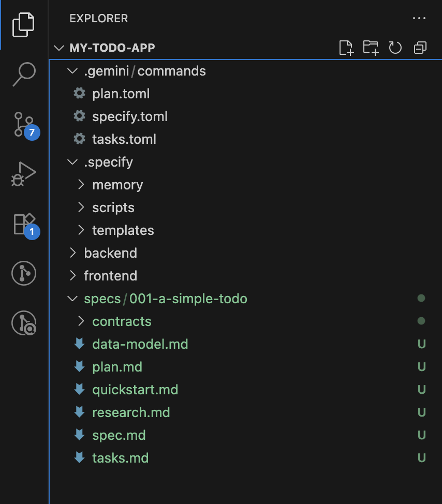Viewport: 442px width, 504px height.
Task: Open plan.md file
Action: [x=117, y=367]
